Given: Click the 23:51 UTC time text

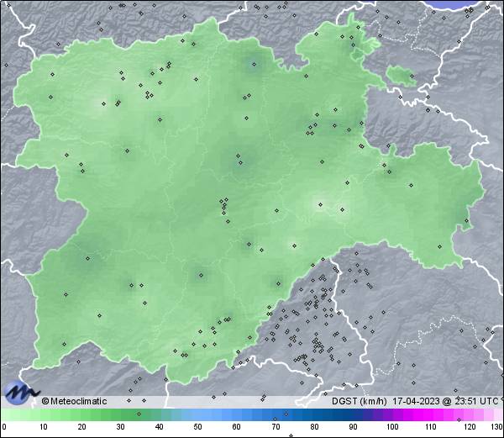Looking at the screenshot, I should pyautogui.click(x=476, y=401).
